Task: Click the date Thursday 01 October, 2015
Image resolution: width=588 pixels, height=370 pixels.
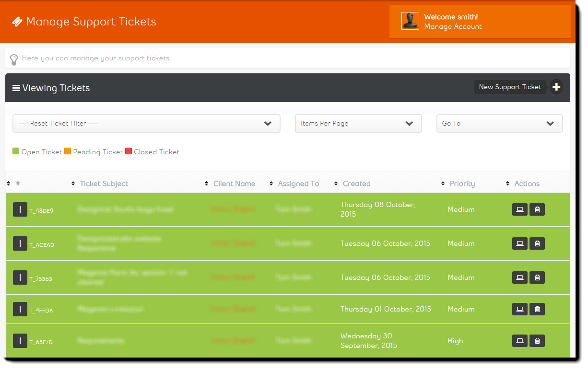Action: pyautogui.click(x=386, y=309)
